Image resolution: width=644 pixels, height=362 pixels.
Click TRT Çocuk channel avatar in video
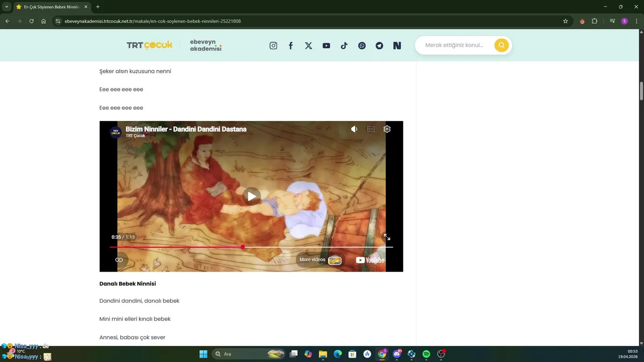(116, 132)
